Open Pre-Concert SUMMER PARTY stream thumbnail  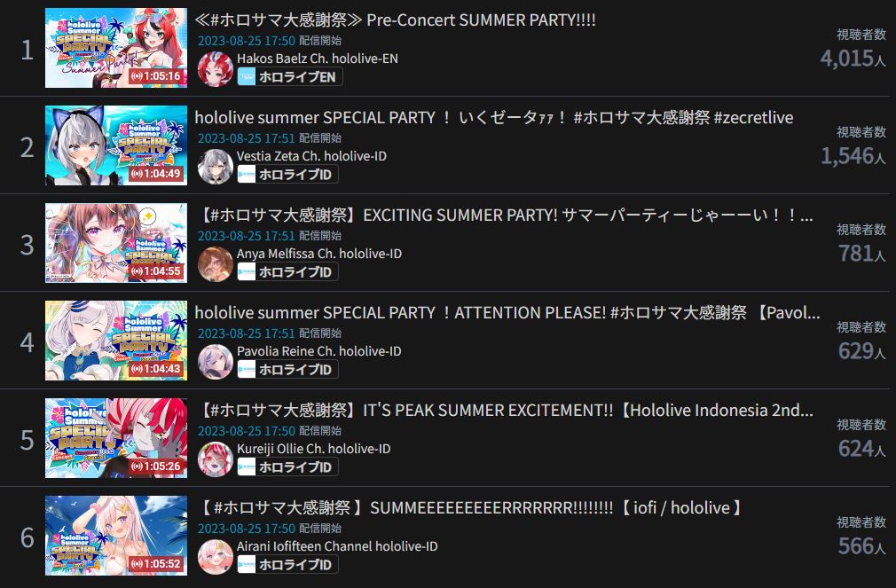116,48
